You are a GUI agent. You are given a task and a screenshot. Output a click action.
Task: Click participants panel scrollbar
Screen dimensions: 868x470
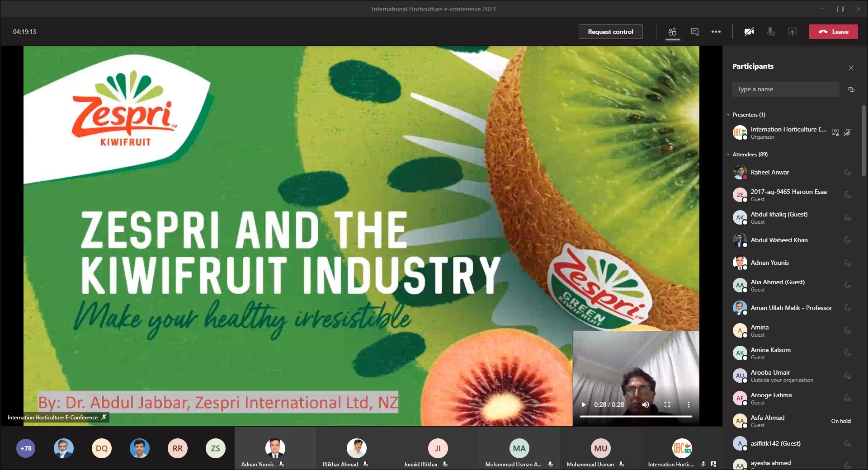863,141
